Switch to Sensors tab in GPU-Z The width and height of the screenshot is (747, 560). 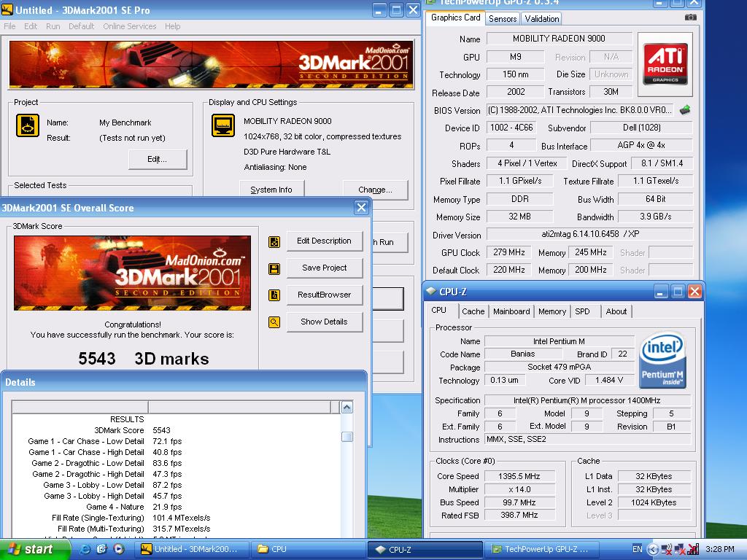pyautogui.click(x=503, y=18)
